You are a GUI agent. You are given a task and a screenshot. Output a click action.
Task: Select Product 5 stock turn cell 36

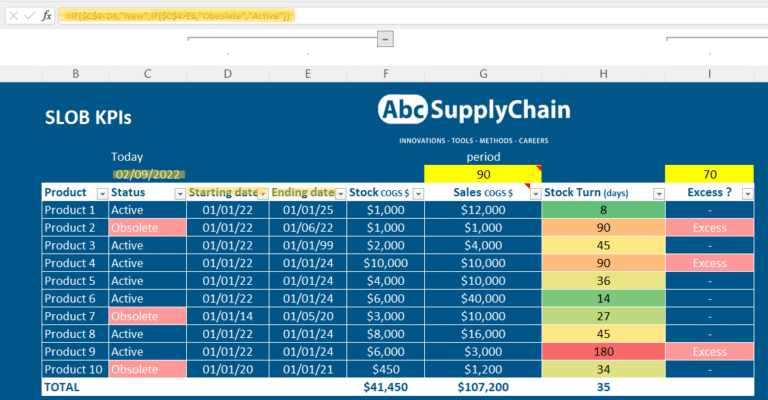pyautogui.click(x=603, y=281)
